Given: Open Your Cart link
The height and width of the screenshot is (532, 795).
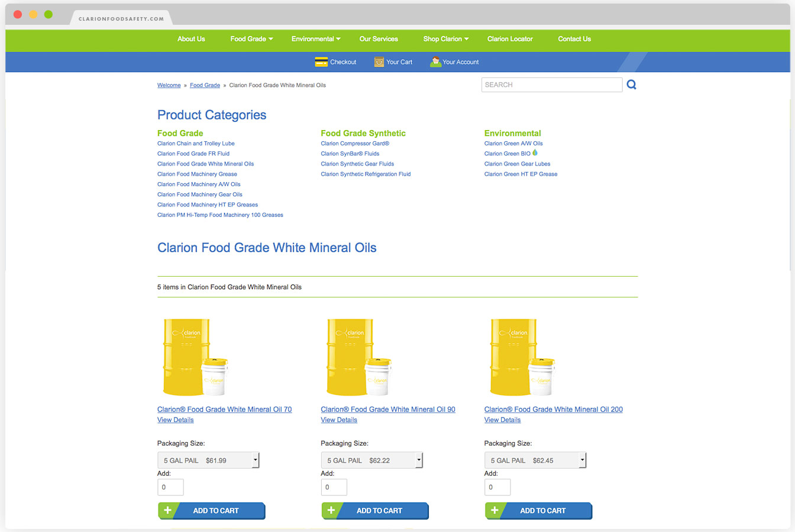Looking at the screenshot, I should pos(399,62).
